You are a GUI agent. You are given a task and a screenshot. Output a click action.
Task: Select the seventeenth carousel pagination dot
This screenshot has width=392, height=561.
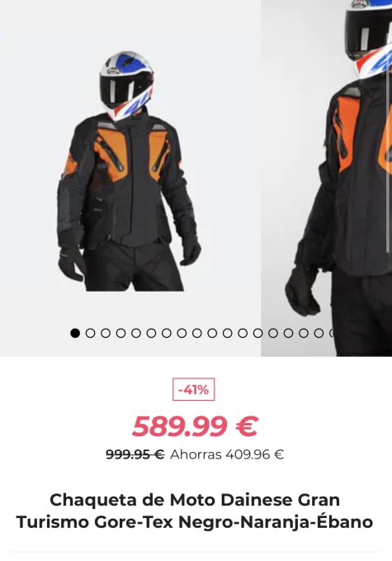click(319, 333)
